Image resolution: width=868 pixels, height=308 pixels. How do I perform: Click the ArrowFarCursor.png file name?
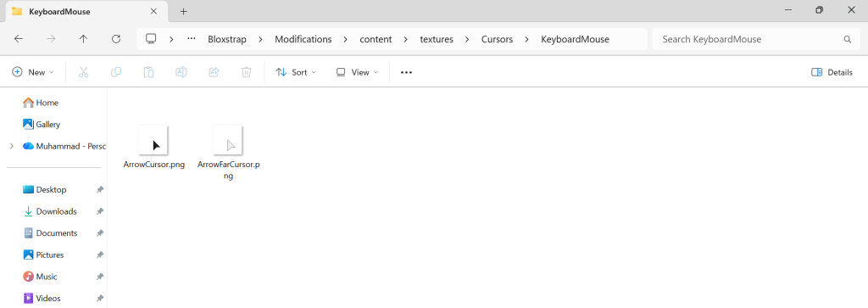click(x=229, y=170)
